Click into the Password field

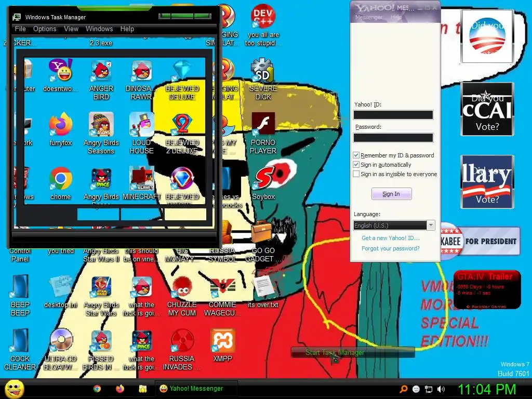tap(393, 137)
